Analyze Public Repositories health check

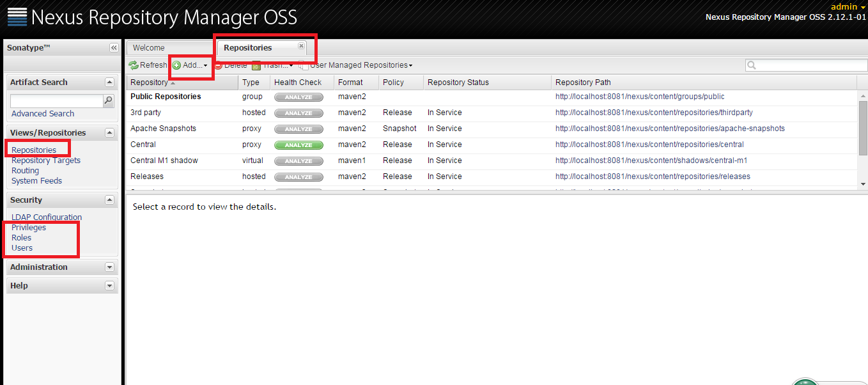(298, 97)
